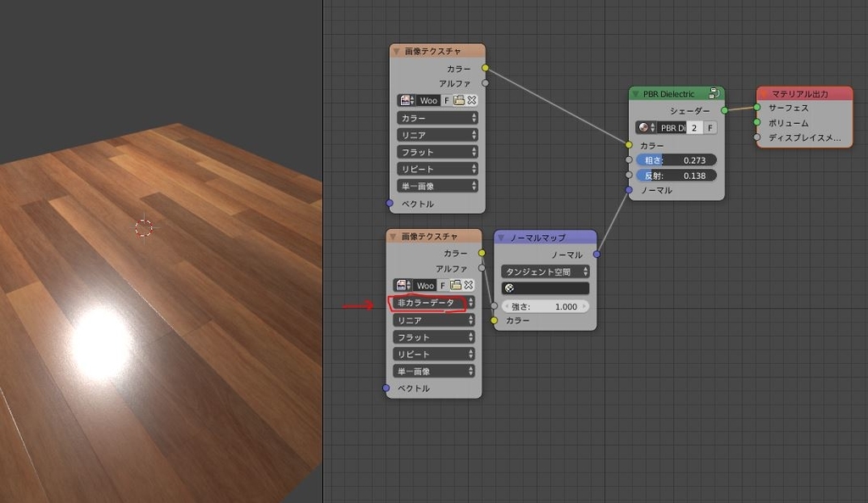The width and height of the screenshot is (868, 503).
Task: Click gray 粗さ input socket of PBR Dielectric
Action: pos(628,159)
